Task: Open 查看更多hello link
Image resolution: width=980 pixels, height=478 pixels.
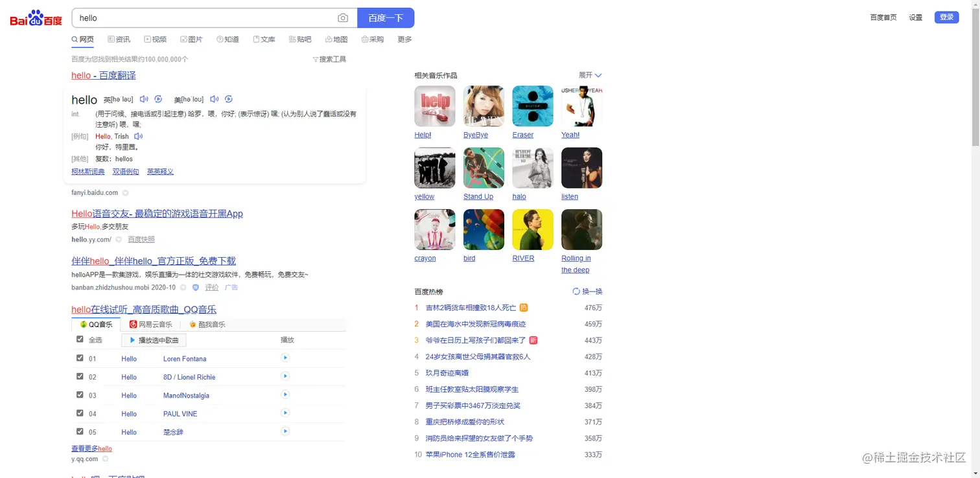Action: pyautogui.click(x=91, y=448)
